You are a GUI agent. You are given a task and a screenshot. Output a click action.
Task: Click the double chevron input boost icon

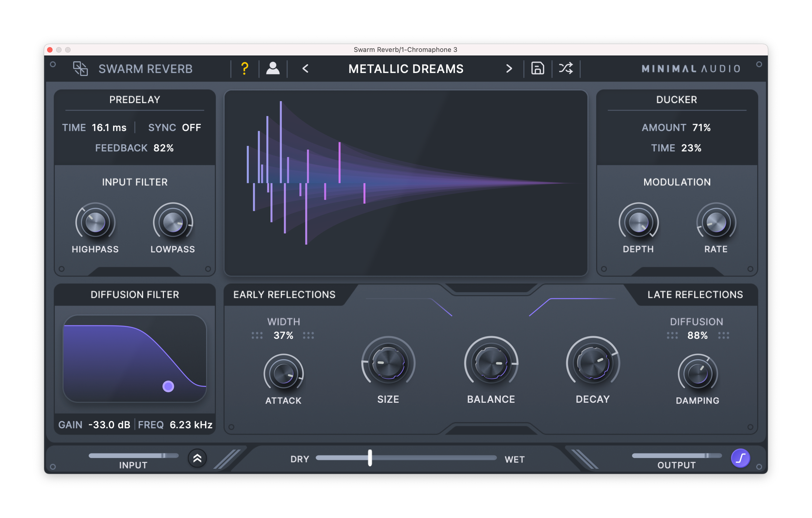197,458
